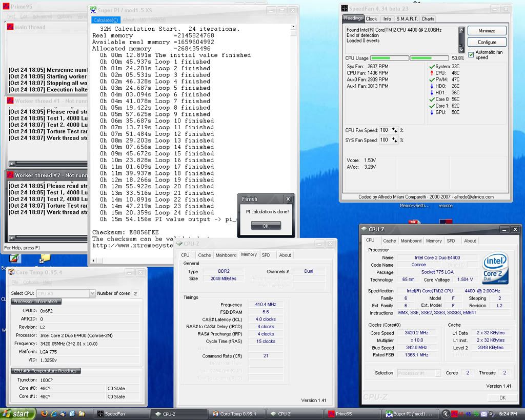Click the Vcore 1.50V reading in SpeedFan
The width and height of the screenshot is (525, 420).
point(361,160)
